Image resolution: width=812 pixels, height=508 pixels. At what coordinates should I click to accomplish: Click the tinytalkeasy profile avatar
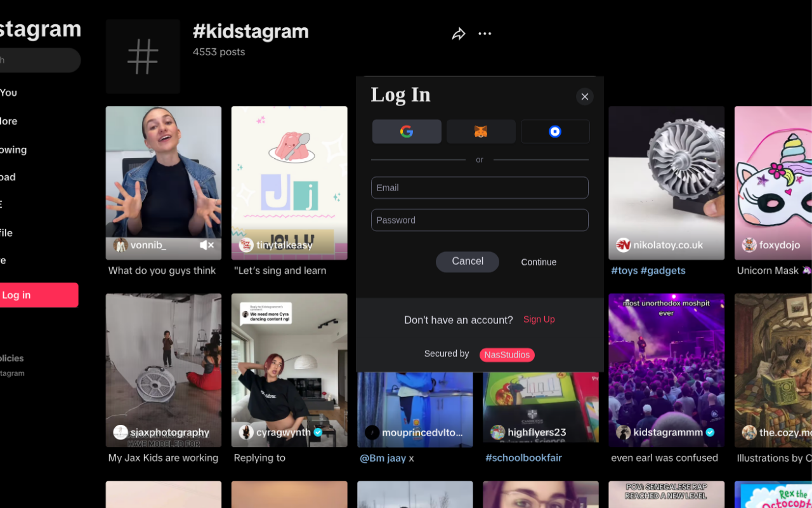click(246, 245)
